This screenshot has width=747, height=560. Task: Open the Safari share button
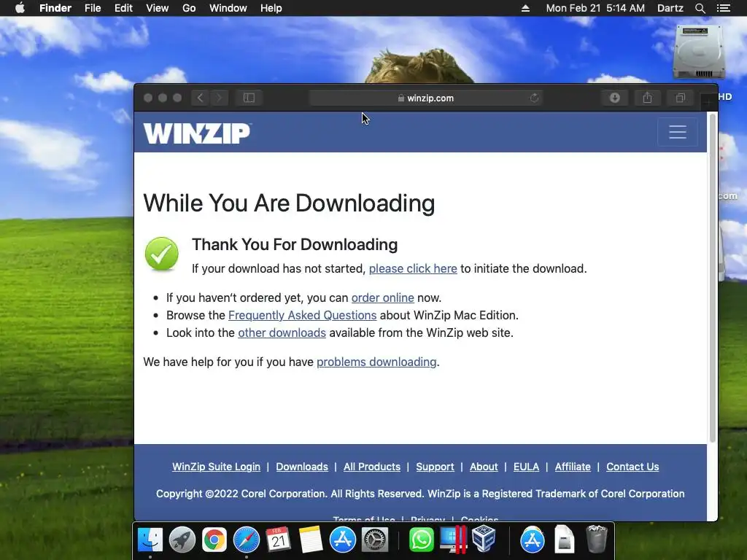click(647, 98)
